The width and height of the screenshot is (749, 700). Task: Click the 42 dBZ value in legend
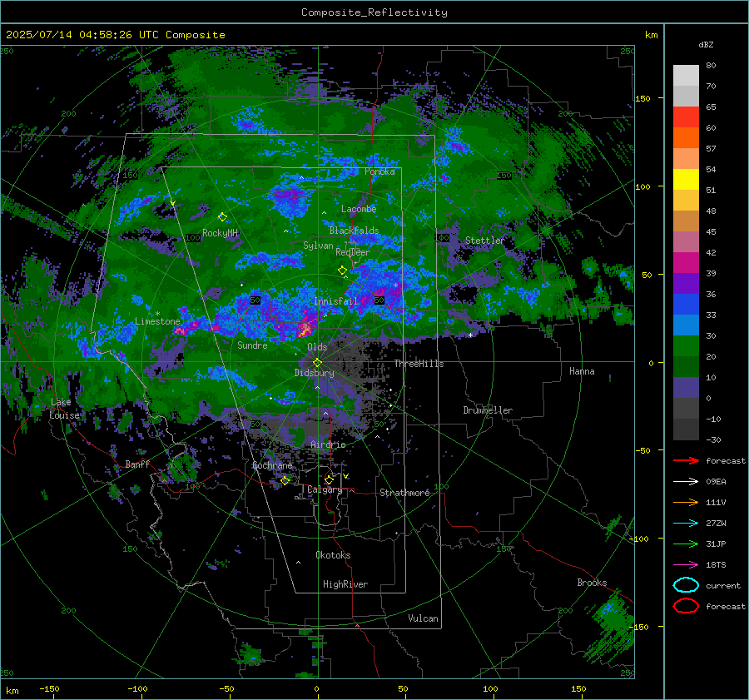click(711, 252)
